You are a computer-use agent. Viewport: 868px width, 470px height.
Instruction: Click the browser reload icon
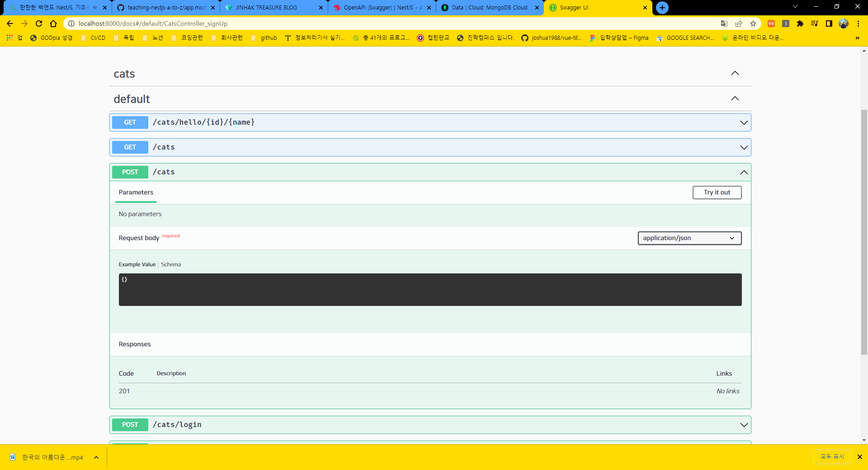coord(39,23)
